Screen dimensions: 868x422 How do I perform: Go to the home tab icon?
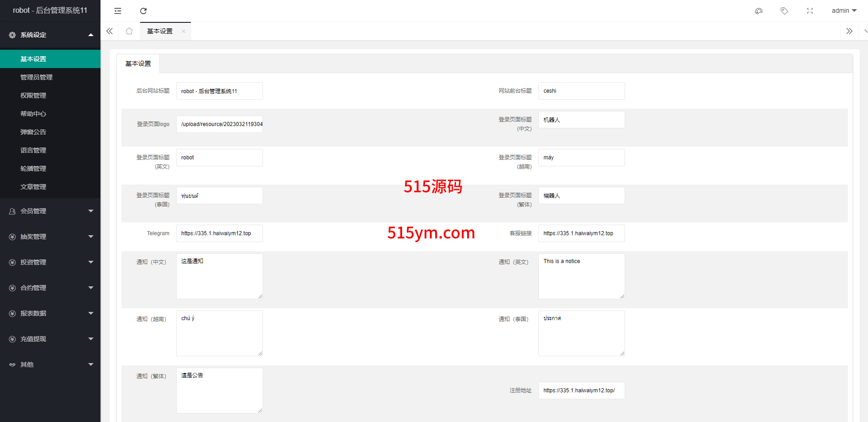tap(129, 31)
